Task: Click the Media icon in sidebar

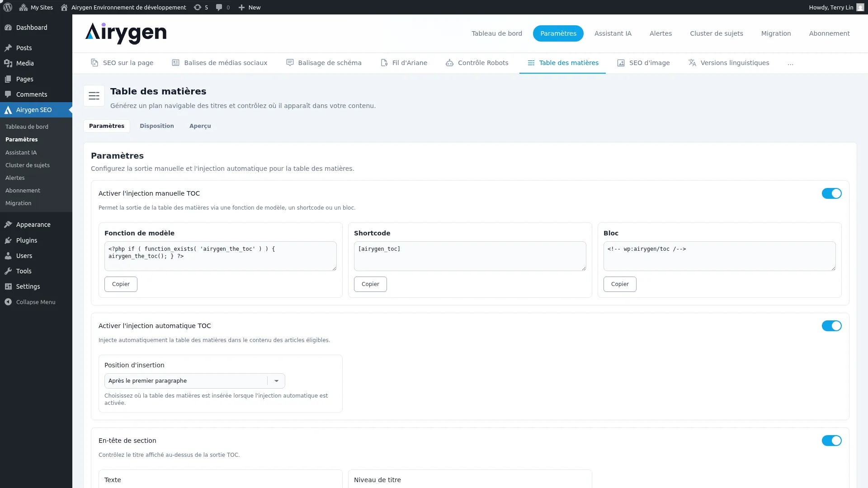Action: point(8,63)
